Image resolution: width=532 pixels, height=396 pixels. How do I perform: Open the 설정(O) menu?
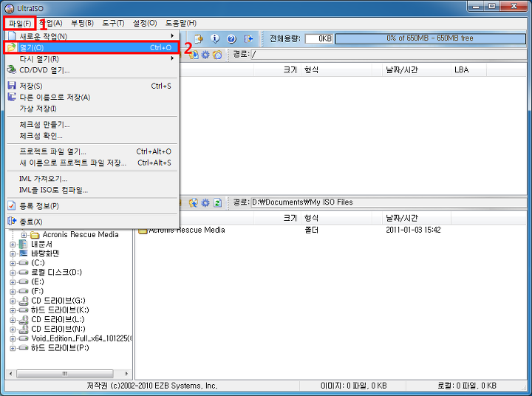pos(145,23)
